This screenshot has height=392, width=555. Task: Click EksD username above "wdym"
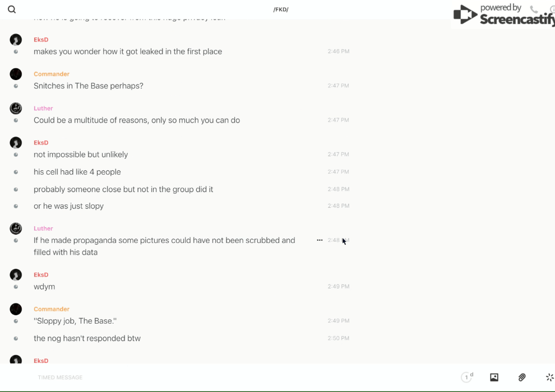41,275
